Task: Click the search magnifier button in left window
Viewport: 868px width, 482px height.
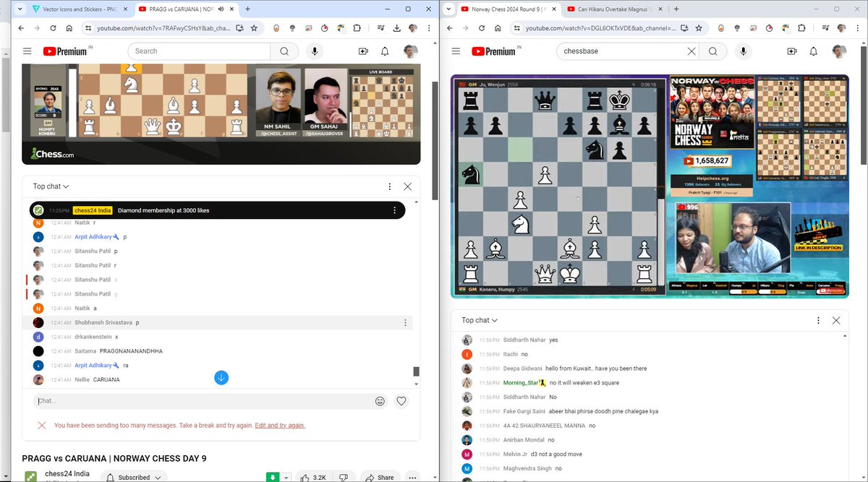Action: point(284,51)
